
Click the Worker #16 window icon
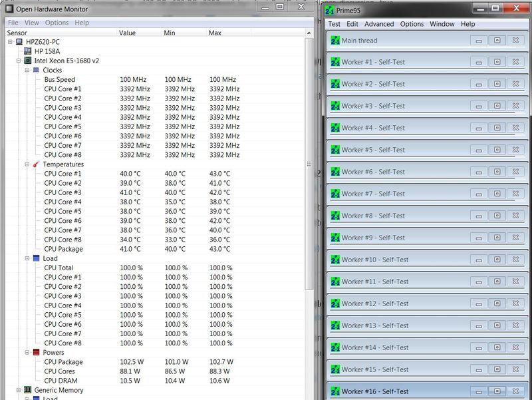335,391
